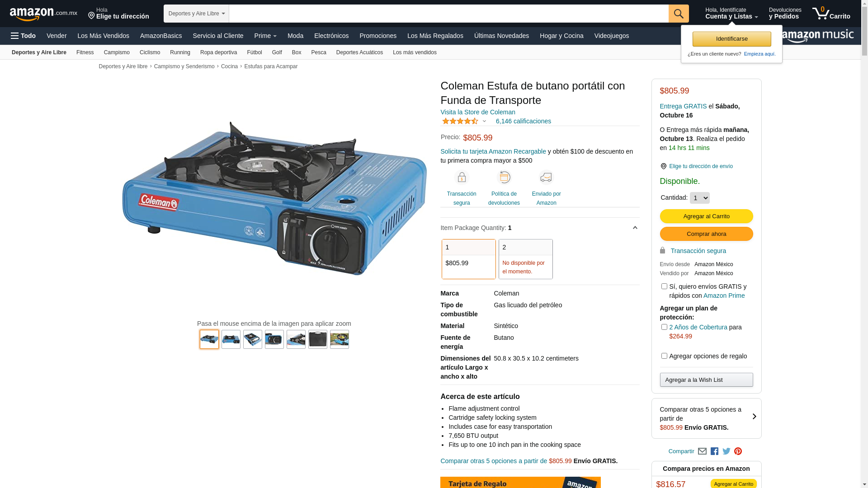Share product on Twitter icon
The width and height of the screenshot is (868, 488).
[726, 451]
